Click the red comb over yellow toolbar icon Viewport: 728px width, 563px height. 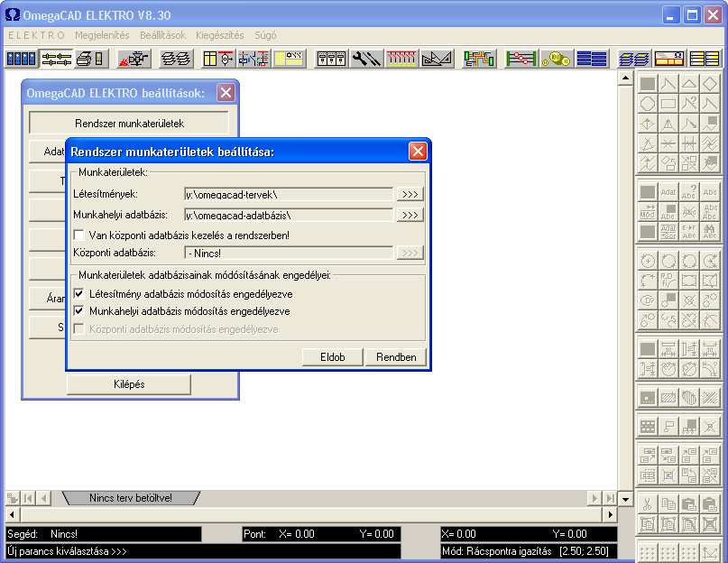click(401, 59)
